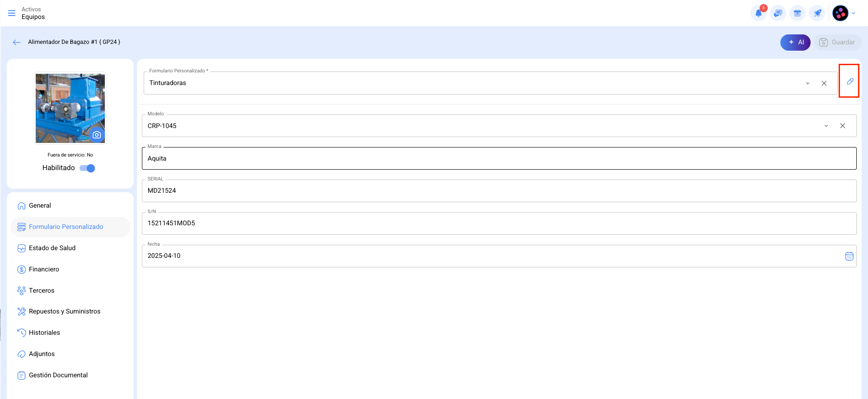Click the AI button
868x399 pixels.
point(795,42)
